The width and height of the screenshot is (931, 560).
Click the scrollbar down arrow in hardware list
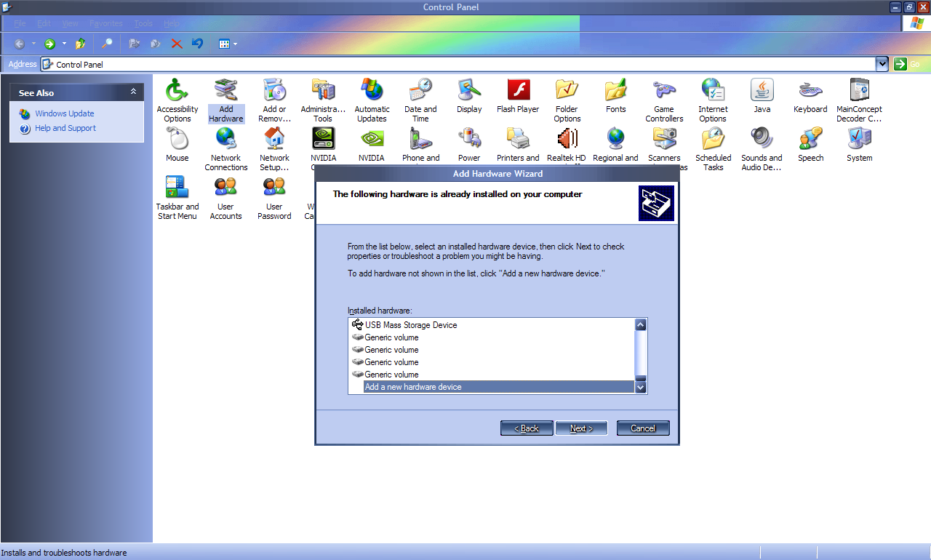pyautogui.click(x=640, y=386)
